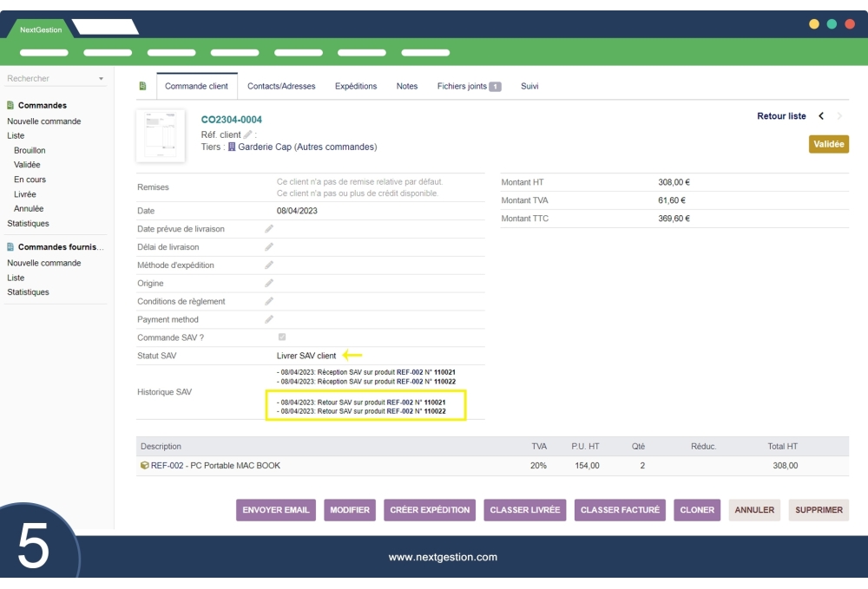Click the Retour liste link
The width and height of the screenshot is (868, 589).
781,116
